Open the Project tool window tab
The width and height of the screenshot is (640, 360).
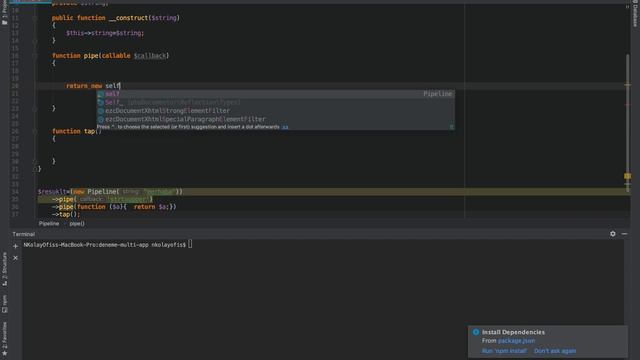coord(4,12)
